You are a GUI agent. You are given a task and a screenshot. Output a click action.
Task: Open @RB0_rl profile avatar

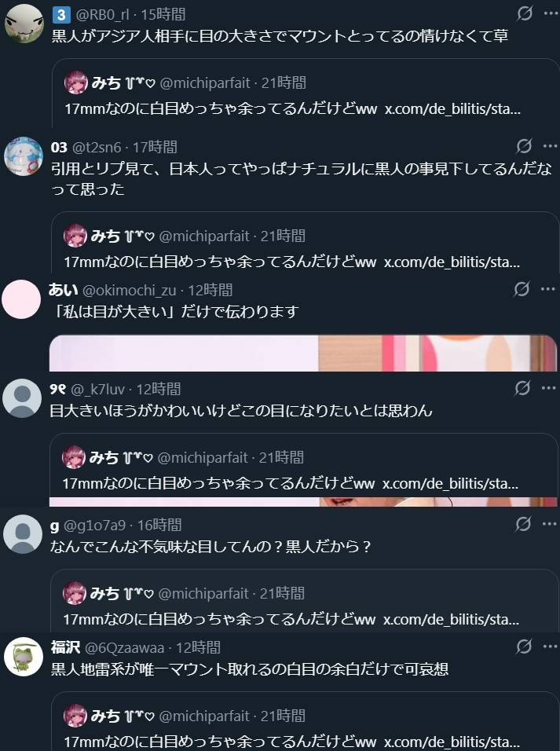point(24,24)
